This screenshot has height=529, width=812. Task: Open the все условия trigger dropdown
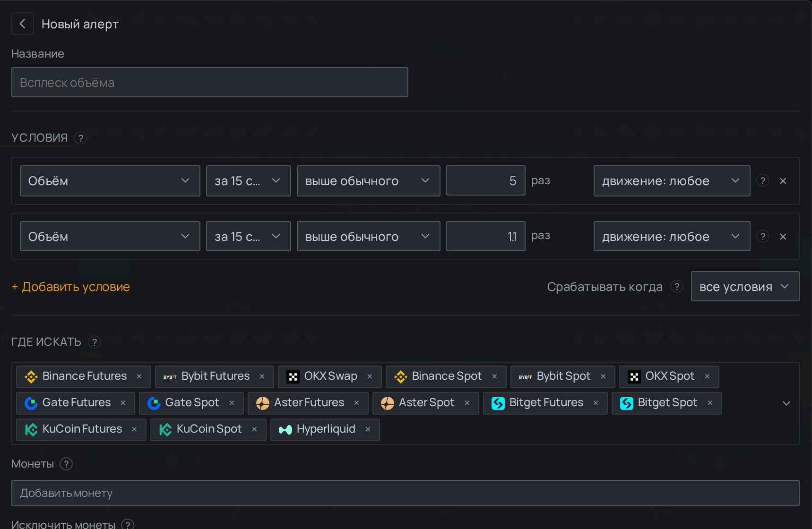(x=745, y=286)
